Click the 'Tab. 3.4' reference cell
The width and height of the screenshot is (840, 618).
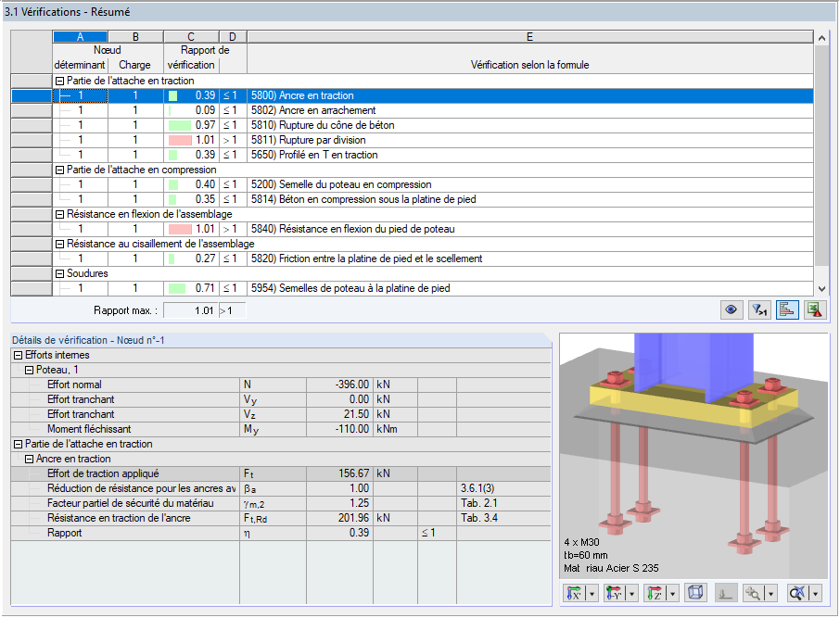point(503,518)
